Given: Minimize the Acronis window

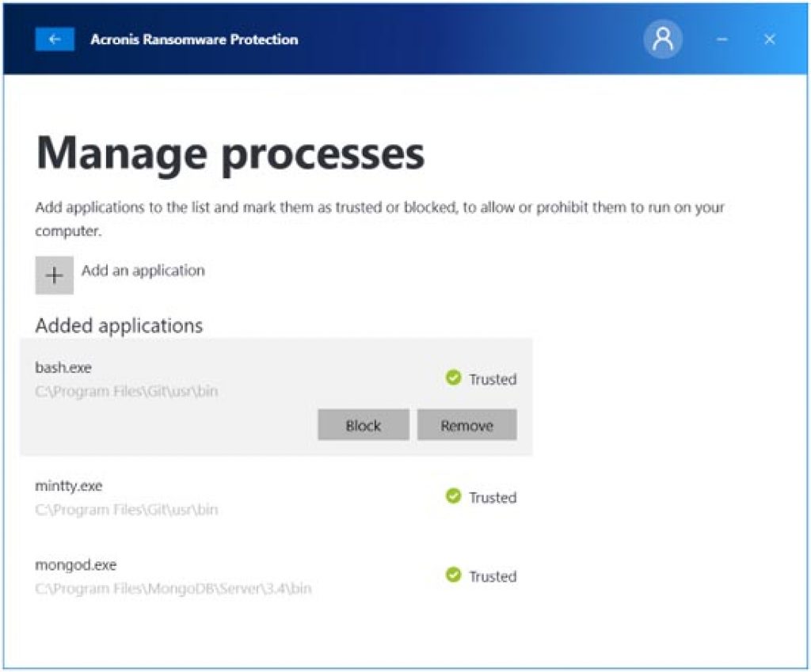Looking at the screenshot, I should (x=719, y=37).
